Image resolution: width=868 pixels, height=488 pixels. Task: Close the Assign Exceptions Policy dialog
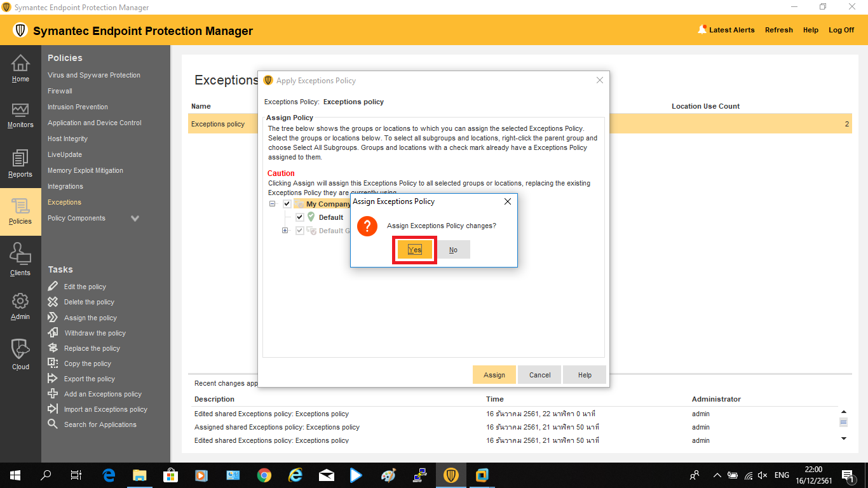pyautogui.click(x=507, y=201)
